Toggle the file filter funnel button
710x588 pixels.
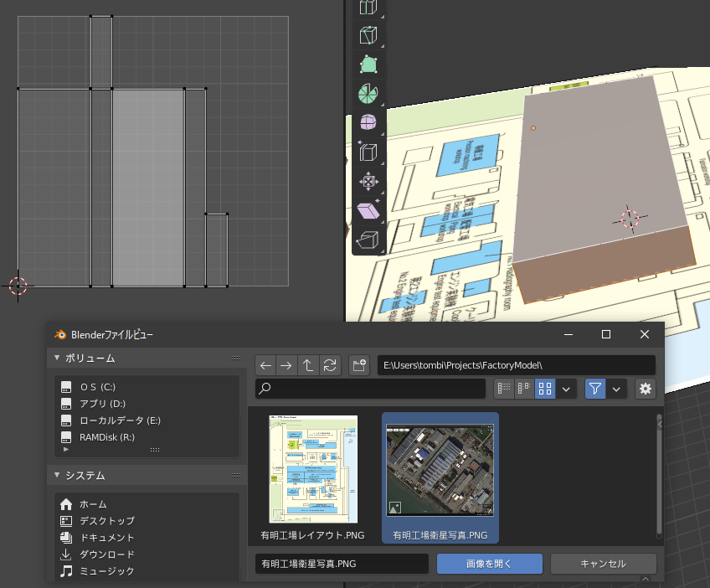[594, 389]
